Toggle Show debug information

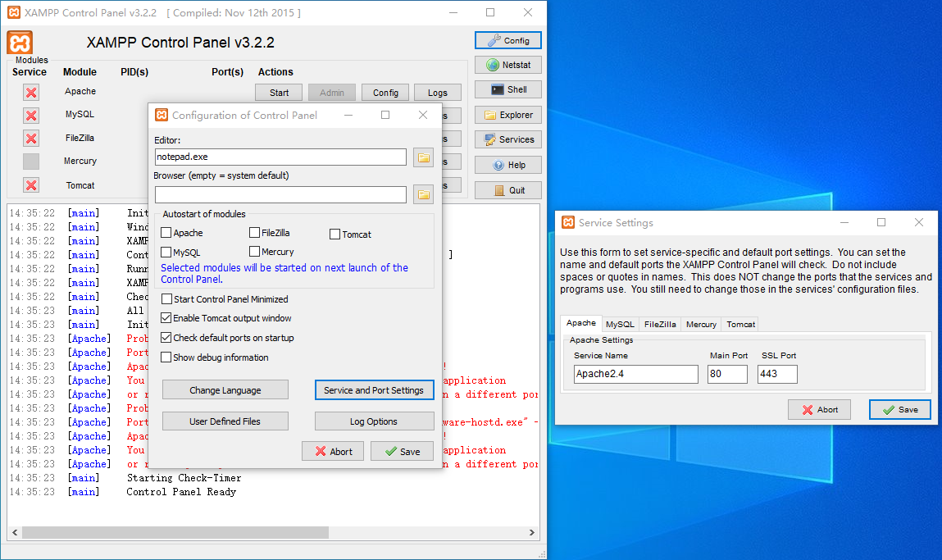tap(166, 357)
